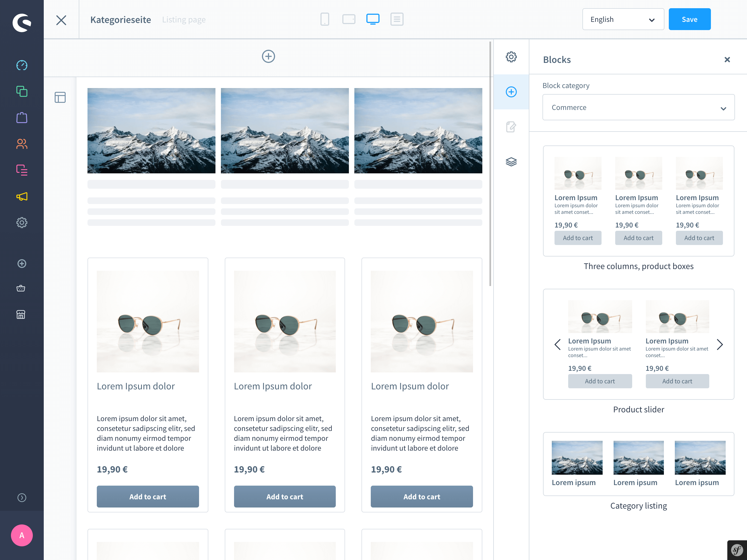This screenshot has height=560, width=747.
Task: Open the list/outline view icon
Action: click(397, 19)
